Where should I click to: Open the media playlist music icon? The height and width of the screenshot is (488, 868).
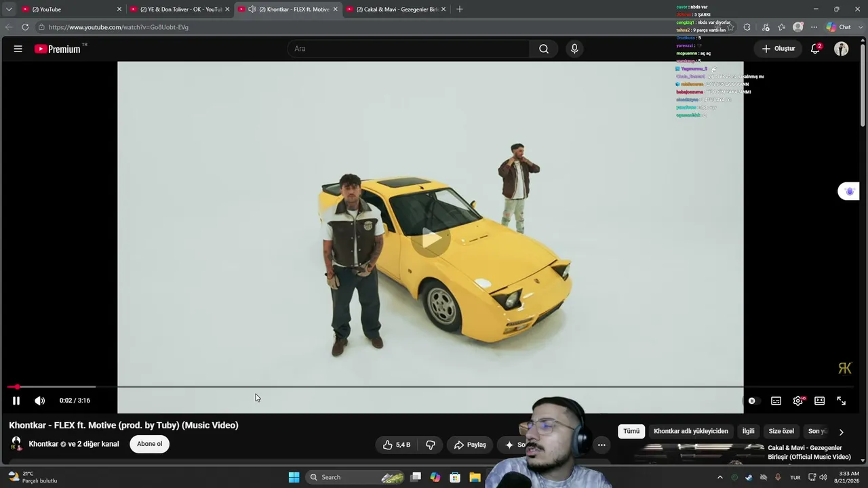point(766,27)
